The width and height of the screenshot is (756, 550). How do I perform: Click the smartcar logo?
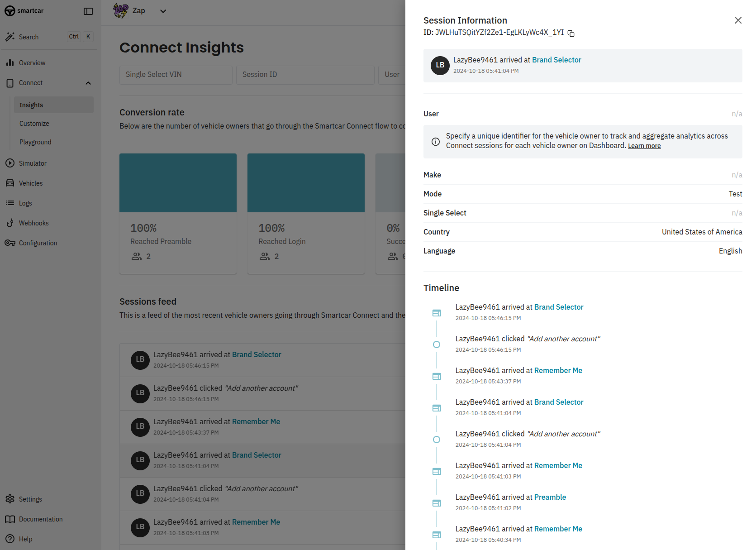coord(24,11)
